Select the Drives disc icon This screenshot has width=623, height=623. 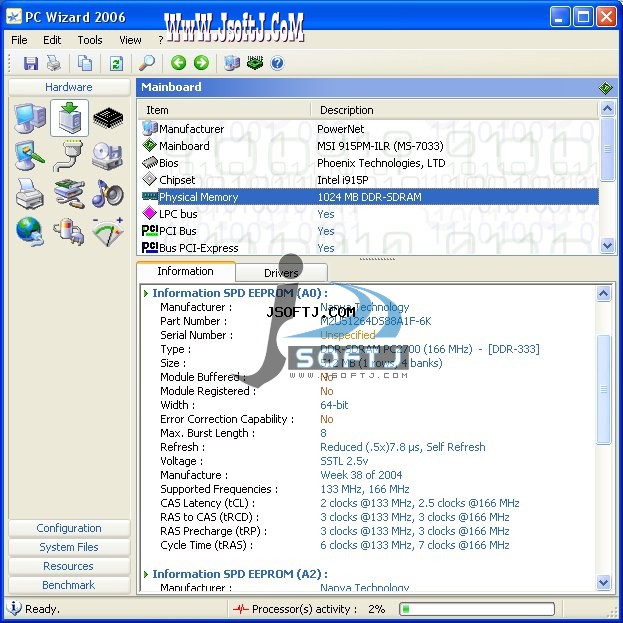point(107,156)
